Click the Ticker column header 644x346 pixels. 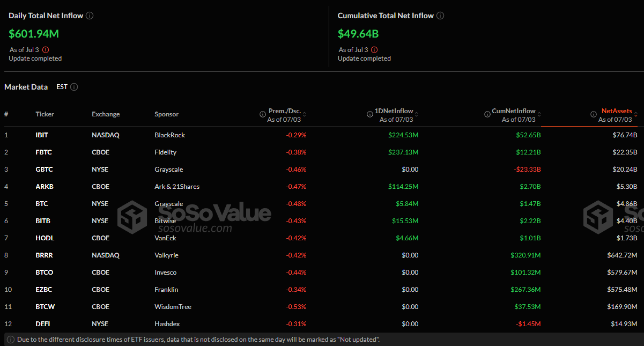(45, 114)
